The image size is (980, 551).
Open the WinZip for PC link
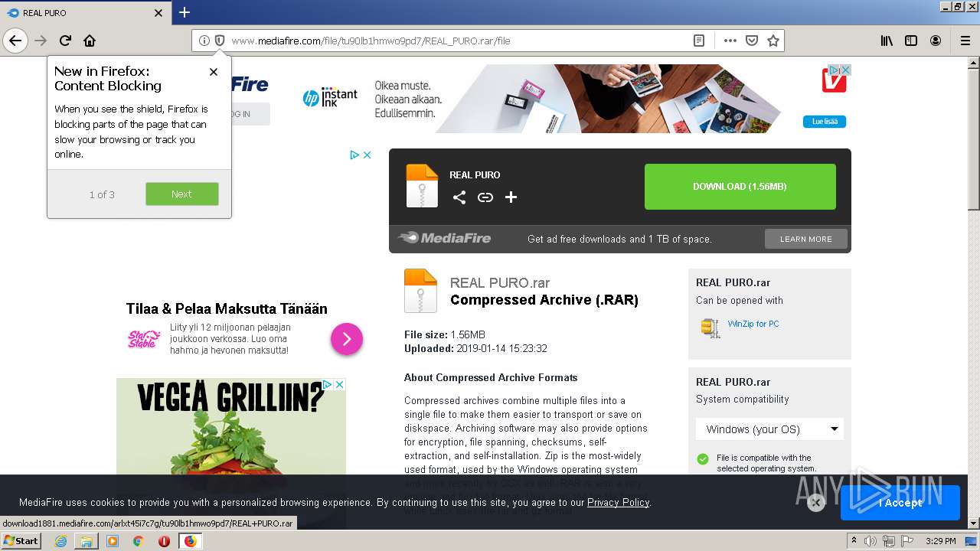click(753, 324)
